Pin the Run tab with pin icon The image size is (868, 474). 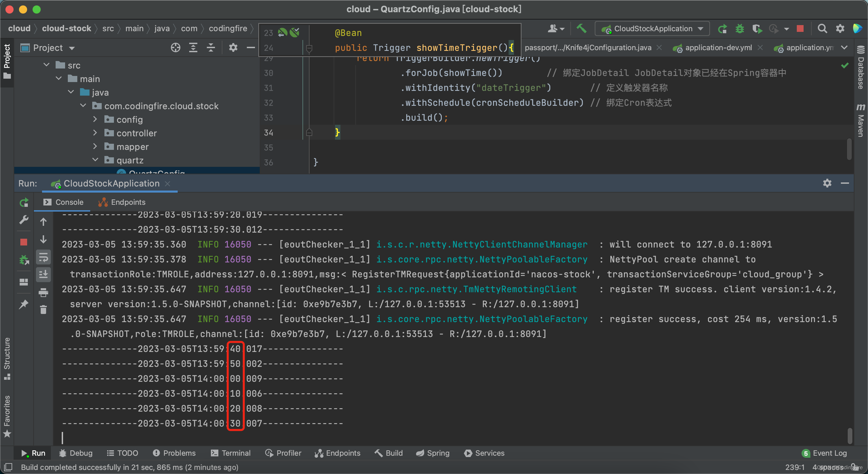pyautogui.click(x=24, y=304)
